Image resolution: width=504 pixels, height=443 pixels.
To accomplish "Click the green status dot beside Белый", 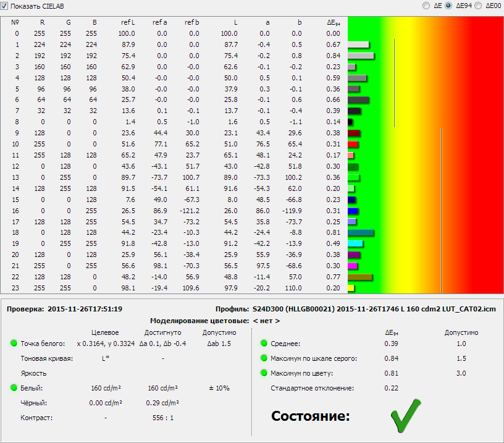I will coord(14,388).
